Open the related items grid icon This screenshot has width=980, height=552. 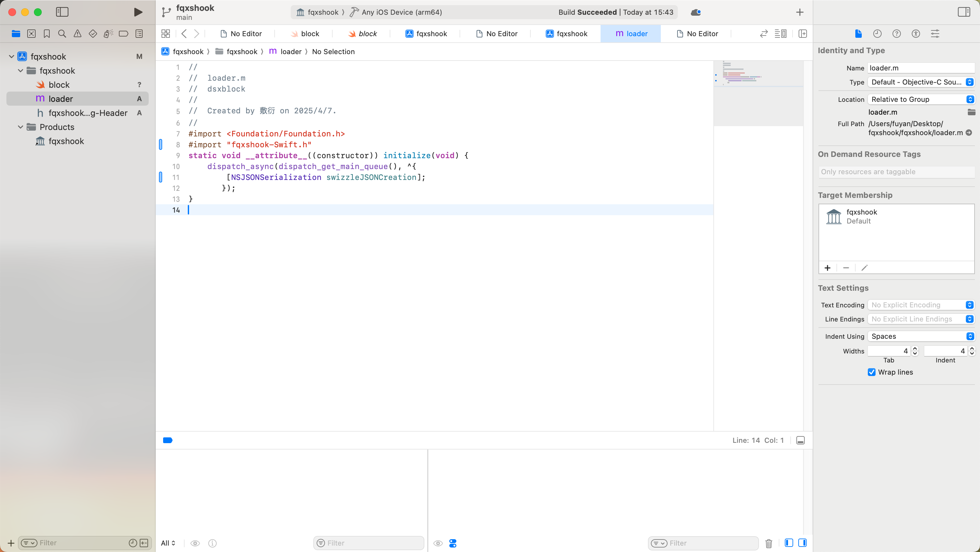[165, 34]
